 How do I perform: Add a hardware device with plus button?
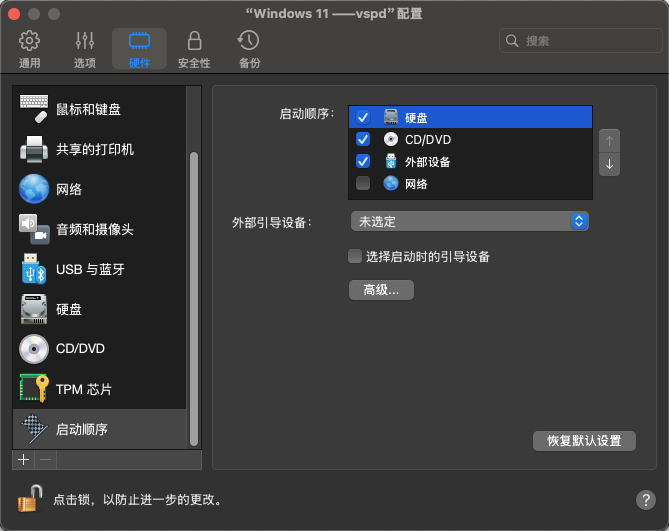click(23, 460)
